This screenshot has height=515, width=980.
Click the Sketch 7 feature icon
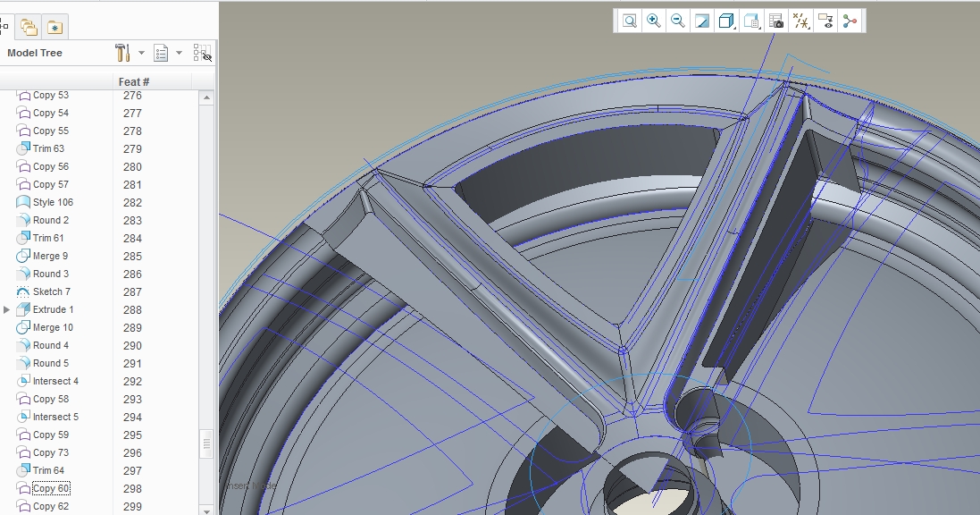pos(23,291)
